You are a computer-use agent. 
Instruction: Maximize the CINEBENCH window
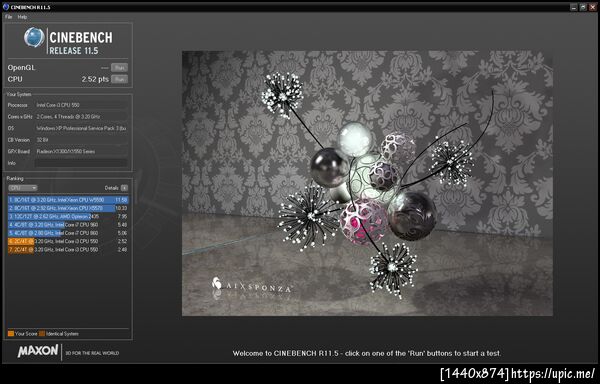(583, 7)
